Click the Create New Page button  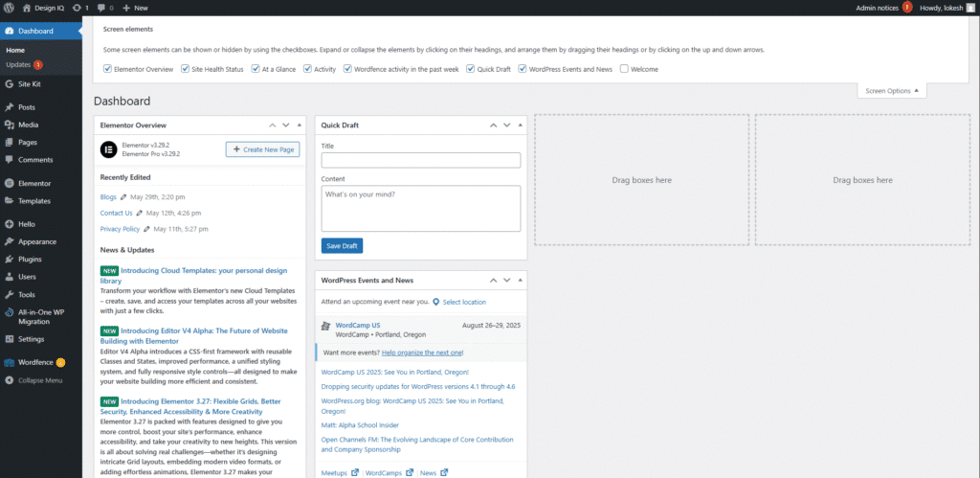pyautogui.click(x=262, y=149)
